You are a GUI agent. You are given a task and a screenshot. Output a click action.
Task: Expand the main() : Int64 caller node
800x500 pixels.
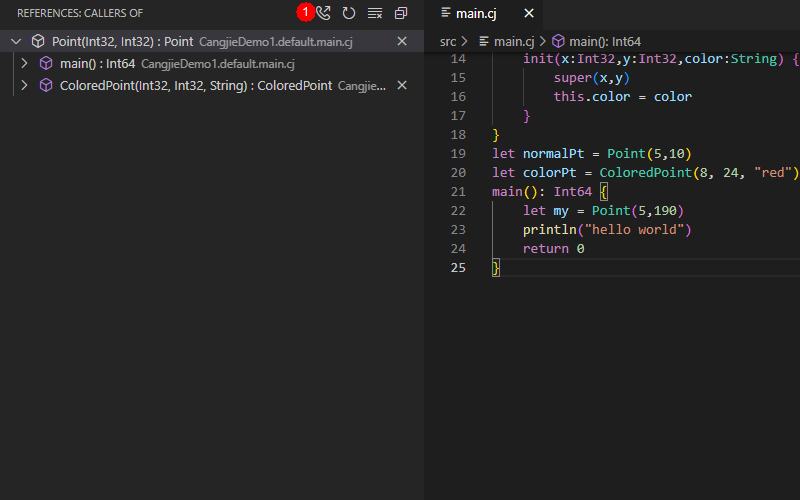pyautogui.click(x=24, y=64)
